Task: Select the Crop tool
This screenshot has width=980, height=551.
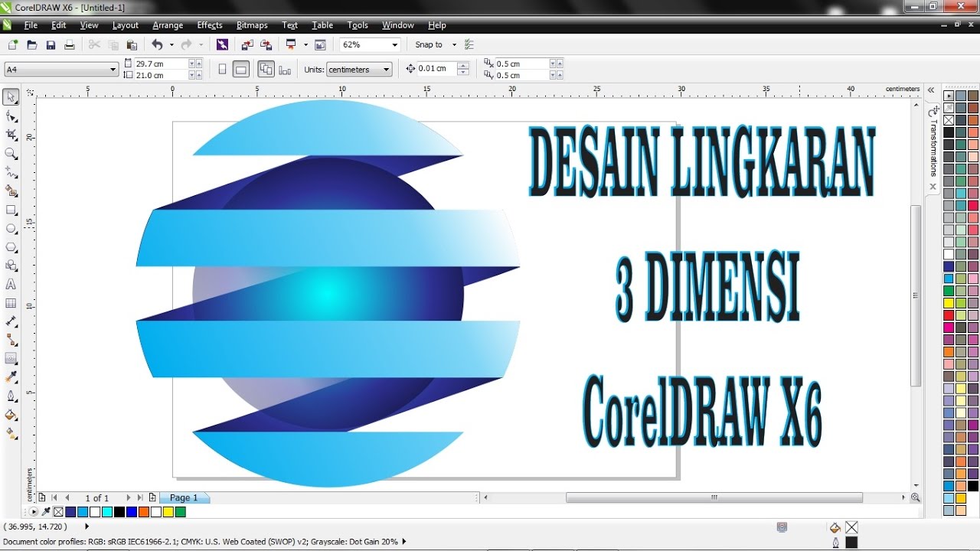Action: pyautogui.click(x=11, y=135)
